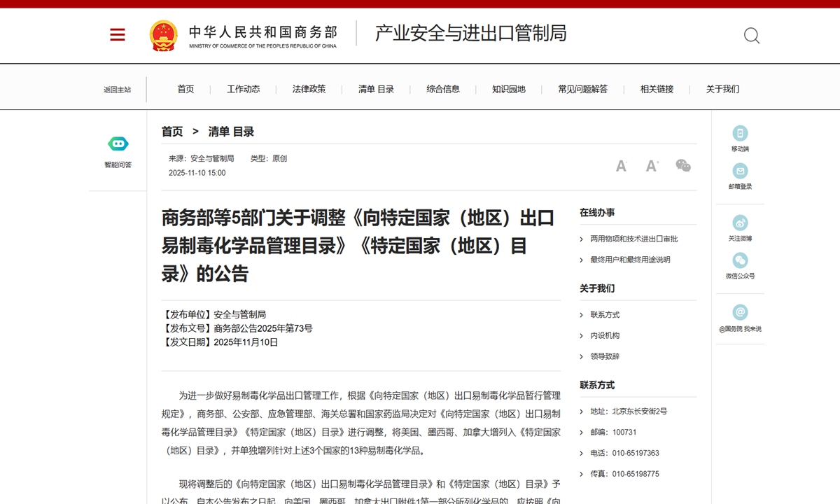Select the 法律政策 navigation menu item

(308, 89)
